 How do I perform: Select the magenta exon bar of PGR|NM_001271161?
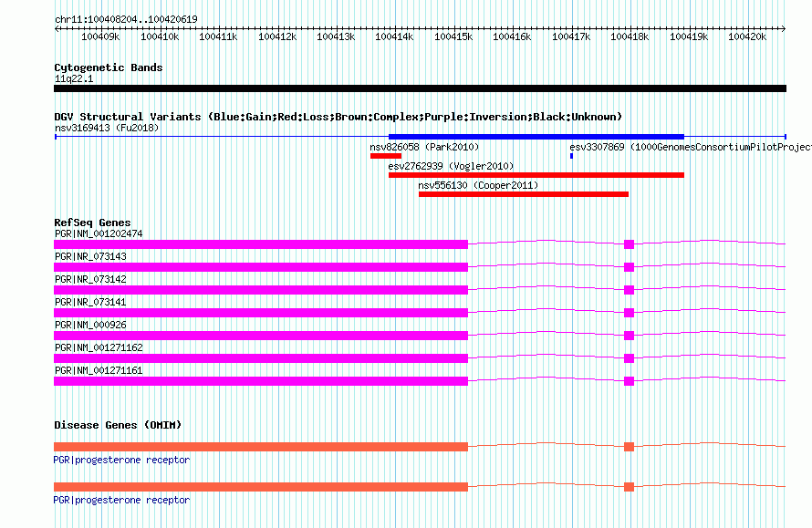[x=261, y=381]
